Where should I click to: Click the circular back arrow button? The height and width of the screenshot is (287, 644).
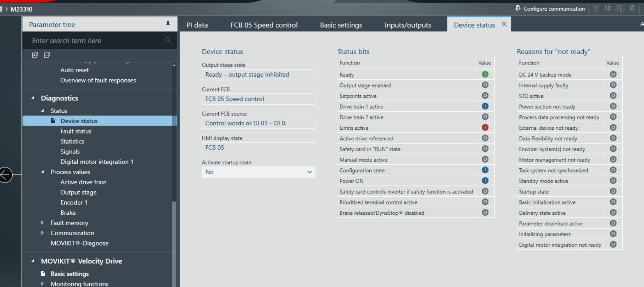click(x=5, y=175)
